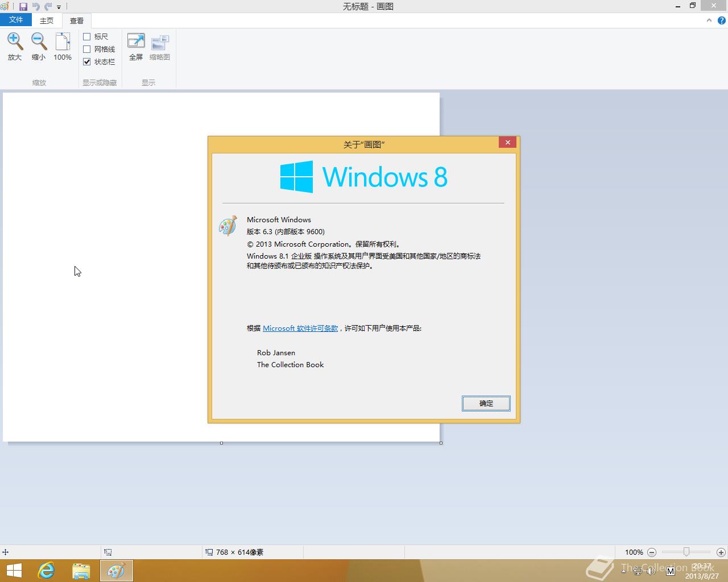Enable the 网格线 gridlines checkbox
728x582 pixels.
click(x=87, y=49)
